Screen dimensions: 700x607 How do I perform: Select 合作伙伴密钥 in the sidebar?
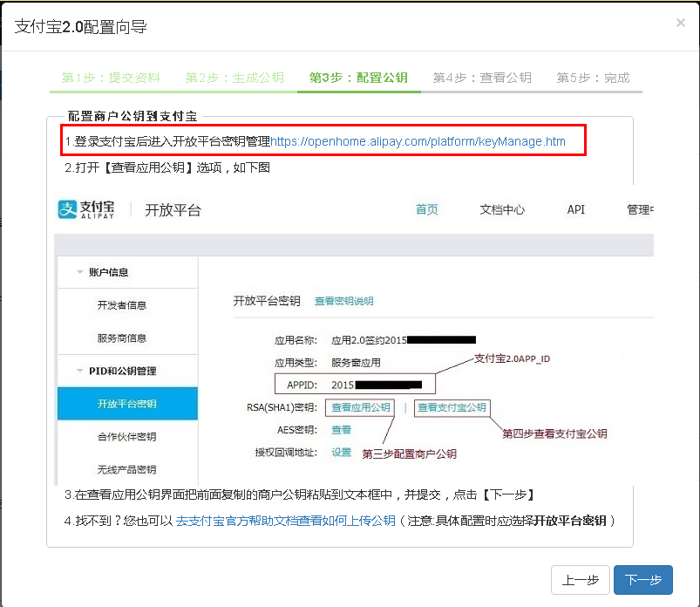(x=126, y=436)
